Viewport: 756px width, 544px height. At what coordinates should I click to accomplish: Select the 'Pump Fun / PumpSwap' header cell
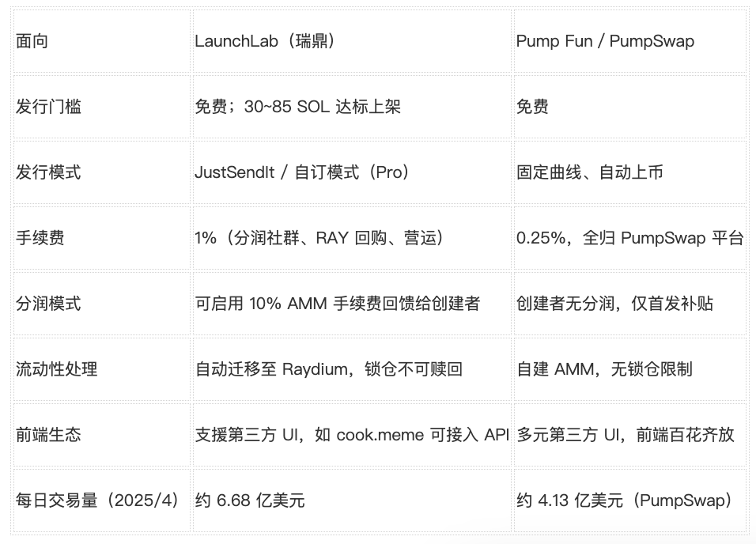[x=630, y=41]
